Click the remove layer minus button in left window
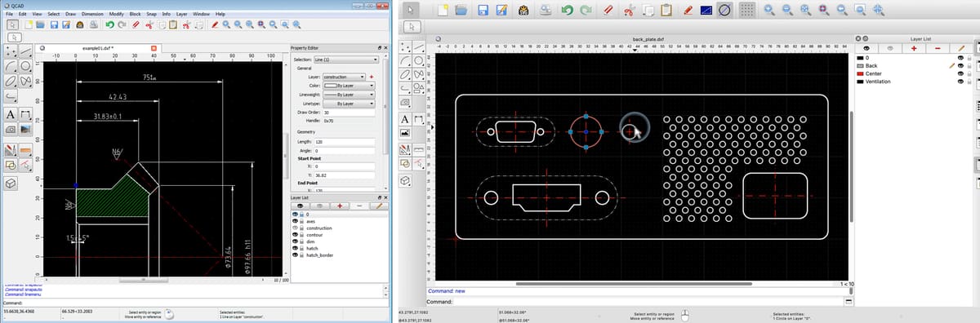 click(x=359, y=206)
